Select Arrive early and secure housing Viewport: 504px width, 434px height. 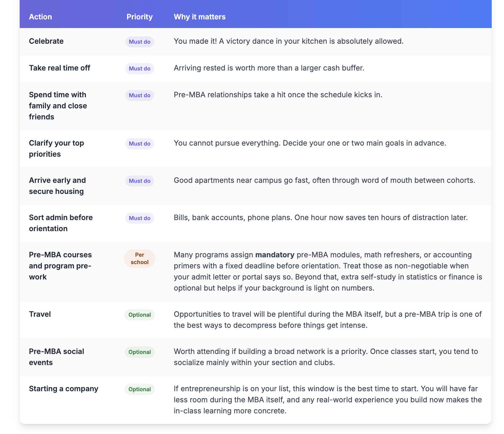click(57, 186)
